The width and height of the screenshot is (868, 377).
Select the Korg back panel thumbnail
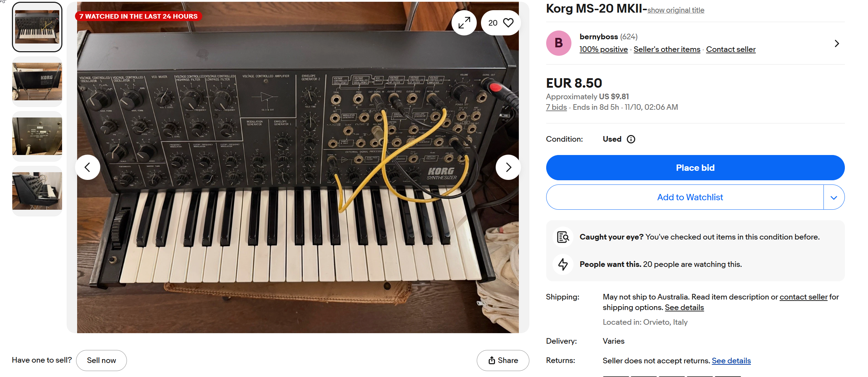[x=37, y=82]
